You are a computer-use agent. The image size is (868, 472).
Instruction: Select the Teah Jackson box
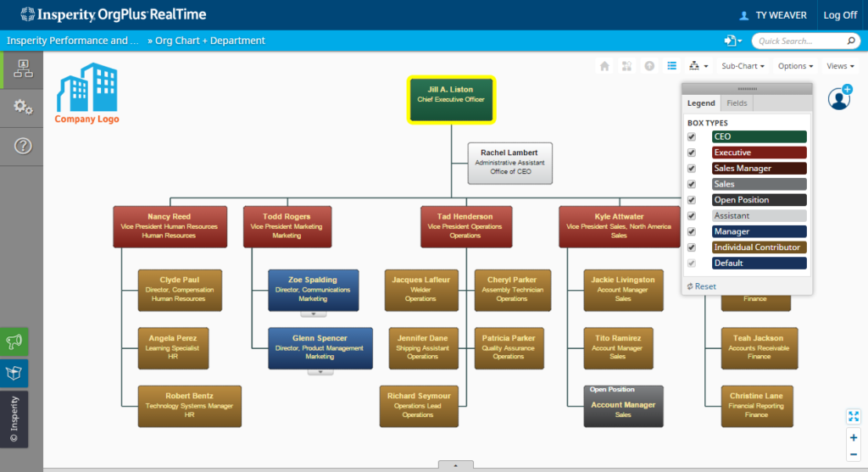pos(759,348)
